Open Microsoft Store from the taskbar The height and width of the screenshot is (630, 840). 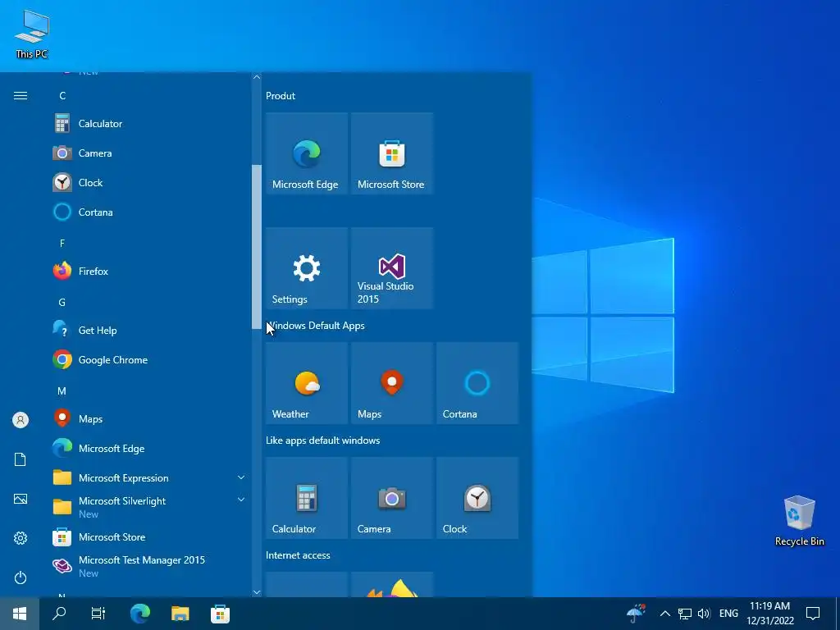tap(220, 614)
